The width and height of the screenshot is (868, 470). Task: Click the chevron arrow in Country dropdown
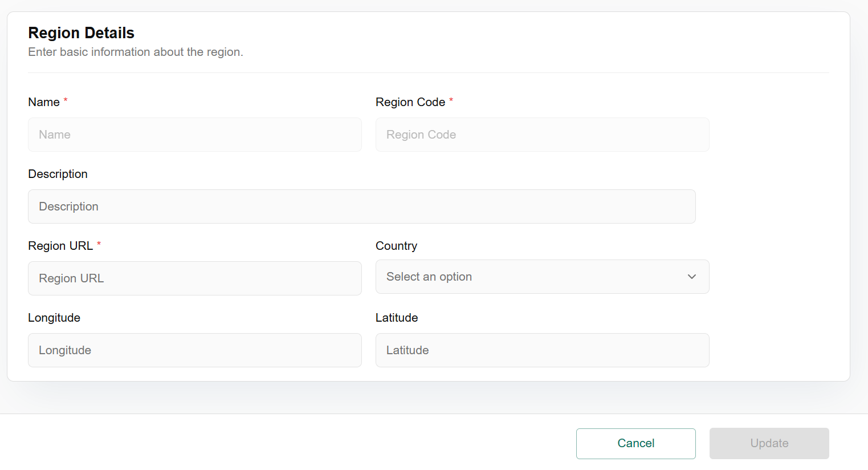(692, 277)
